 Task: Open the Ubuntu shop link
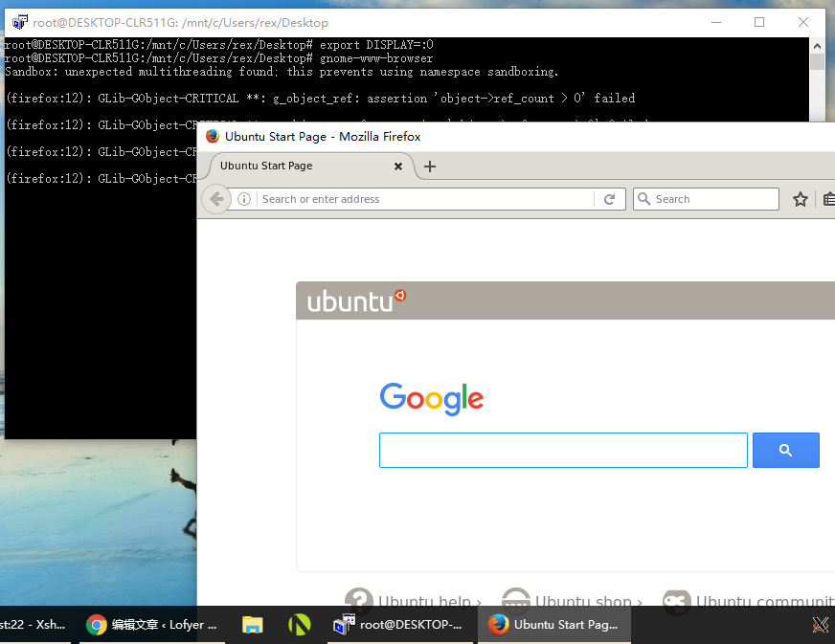pos(572,601)
